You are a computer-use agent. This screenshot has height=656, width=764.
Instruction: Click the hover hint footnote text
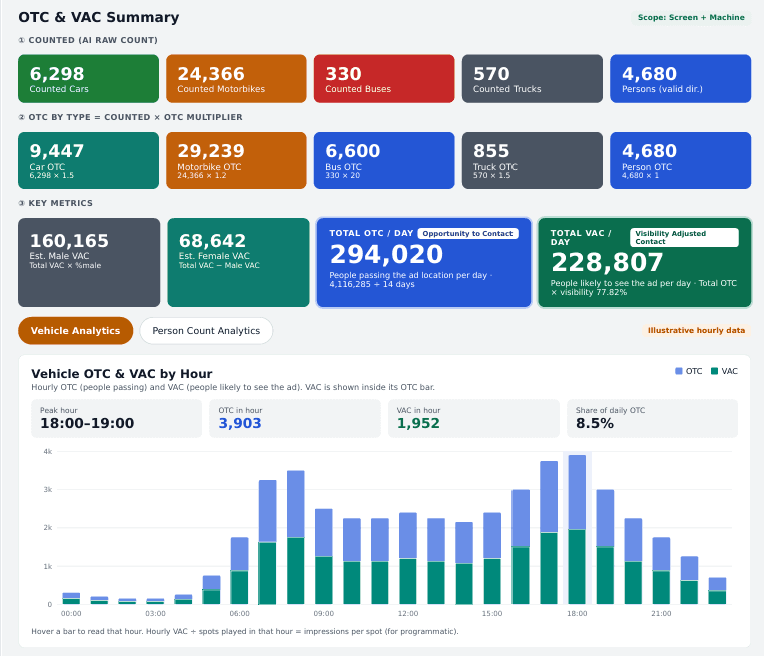(245, 631)
